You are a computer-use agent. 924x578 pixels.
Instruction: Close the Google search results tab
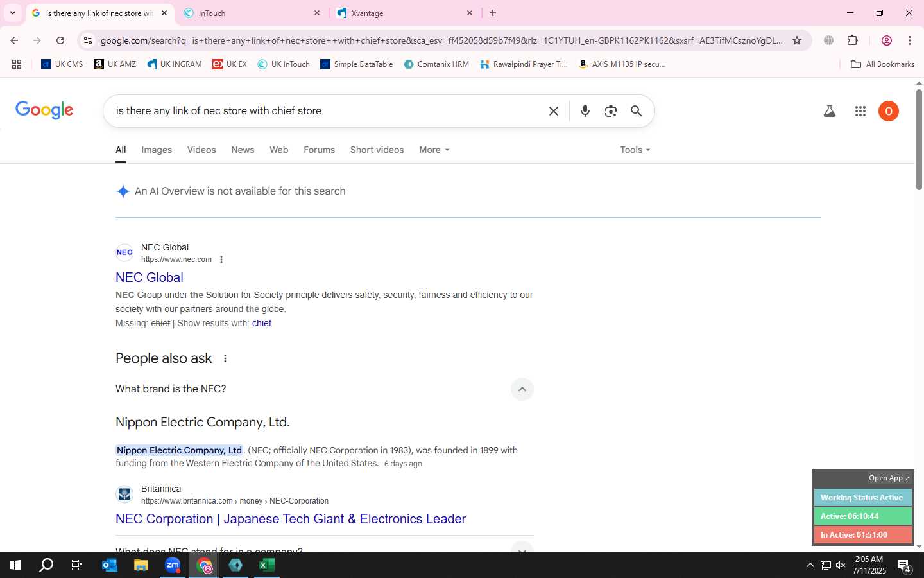[x=164, y=13]
